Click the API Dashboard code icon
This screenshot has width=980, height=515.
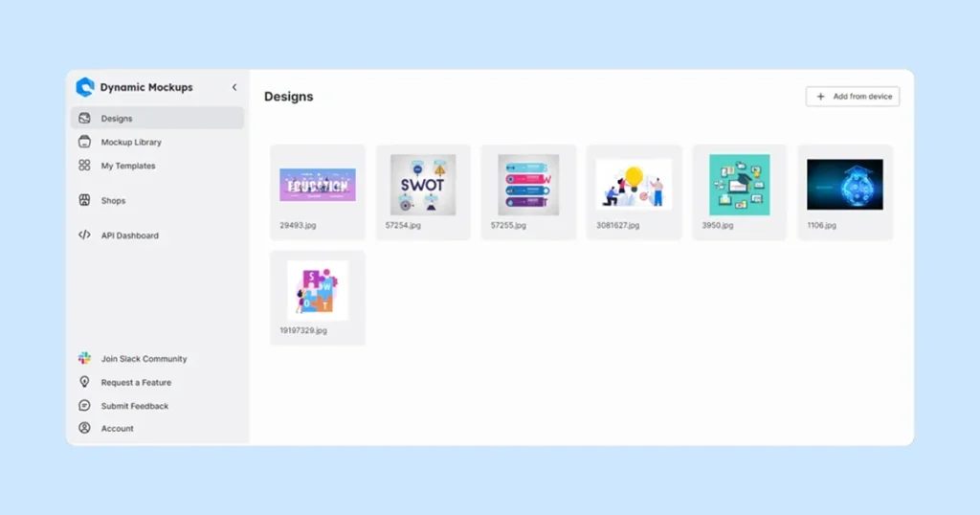(x=84, y=235)
